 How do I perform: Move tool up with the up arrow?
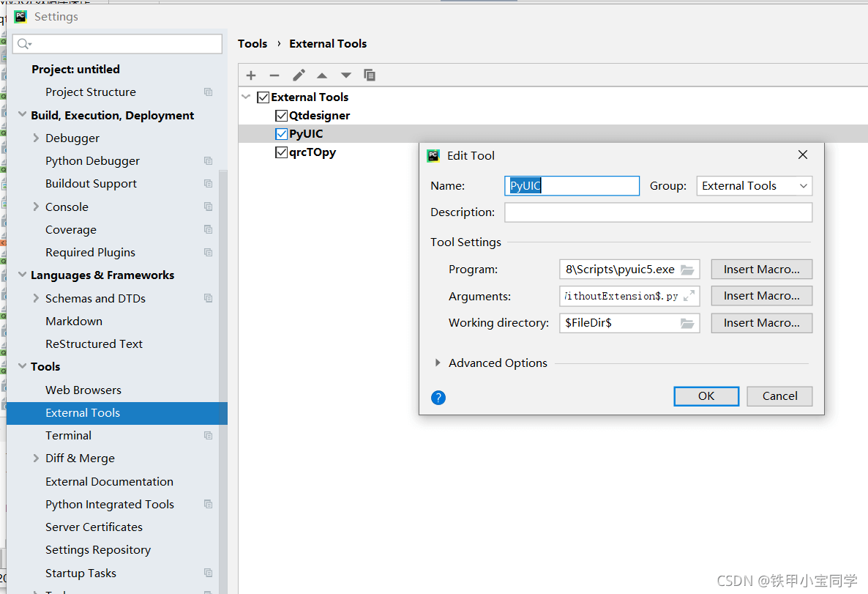(322, 75)
